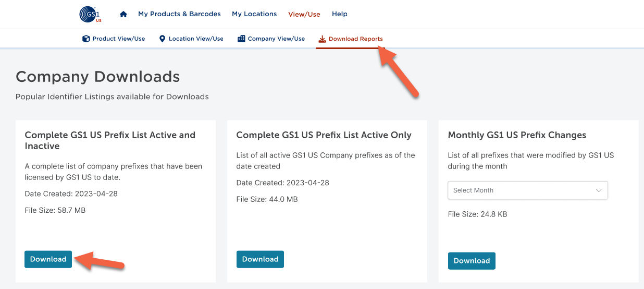This screenshot has width=644, height=289.
Task: Download the Active Only prefix list
Action: click(x=260, y=259)
